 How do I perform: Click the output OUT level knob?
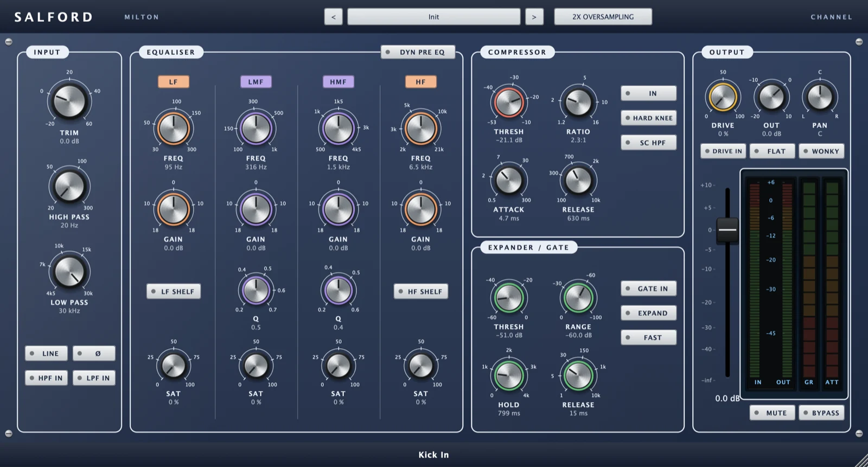click(x=771, y=97)
